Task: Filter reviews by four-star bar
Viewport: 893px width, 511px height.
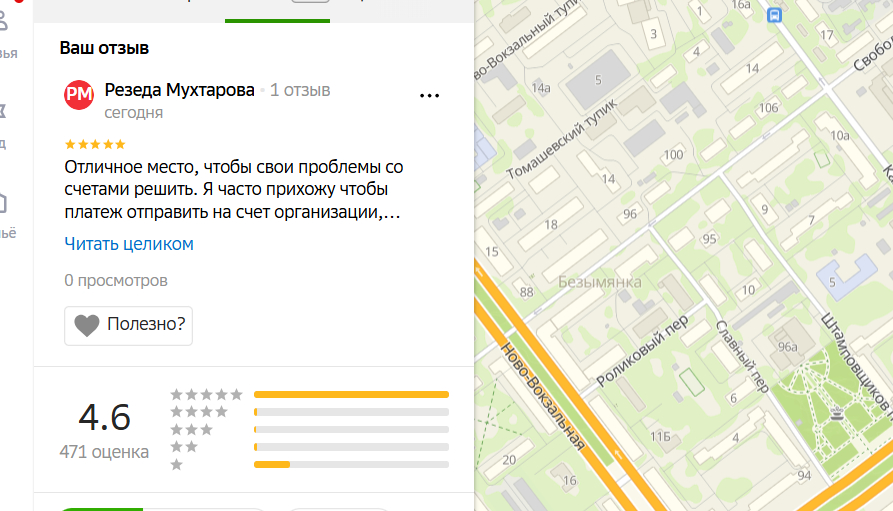Action: (x=351, y=412)
